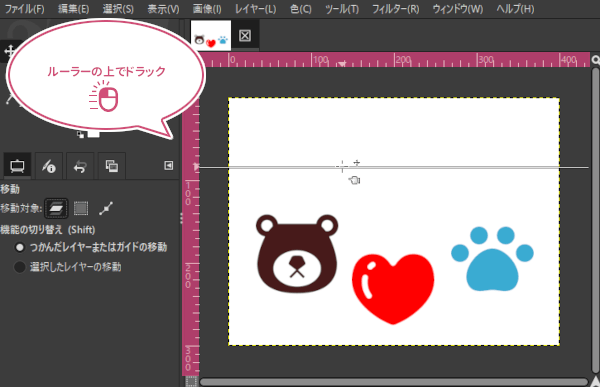Open the tab configuration menu arrow
Image resolution: width=600 pixels, height=387 pixels.
pos(168,165)
